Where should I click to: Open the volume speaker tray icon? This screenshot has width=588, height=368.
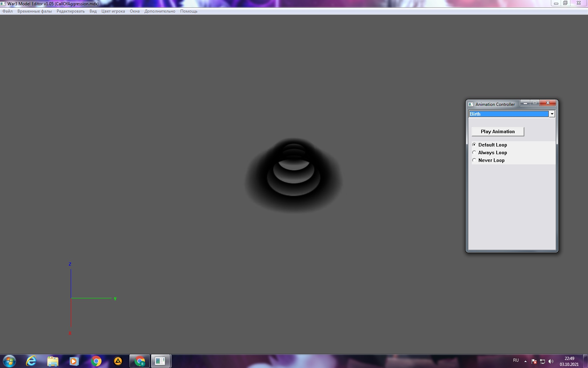[551, 361]
